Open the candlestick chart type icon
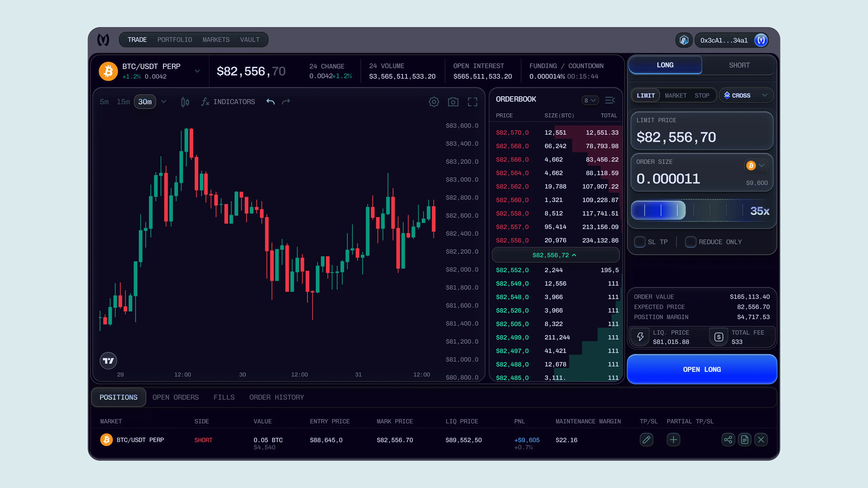868x488 pixels. click(x=185, y=102)
